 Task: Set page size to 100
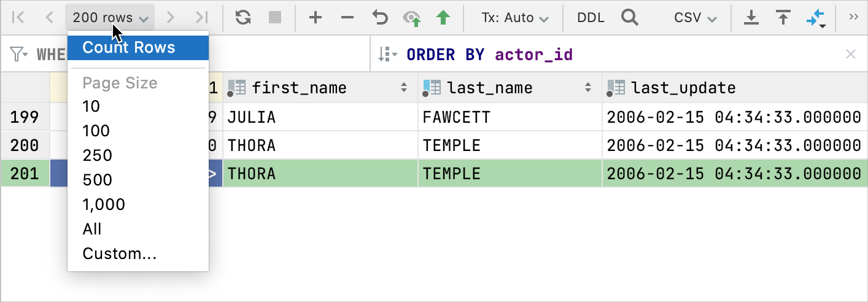pyautogui.click(x=138, y=131)
